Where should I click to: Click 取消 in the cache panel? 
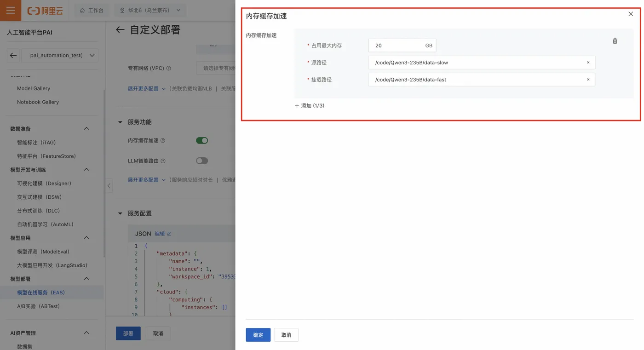(286, 335)
